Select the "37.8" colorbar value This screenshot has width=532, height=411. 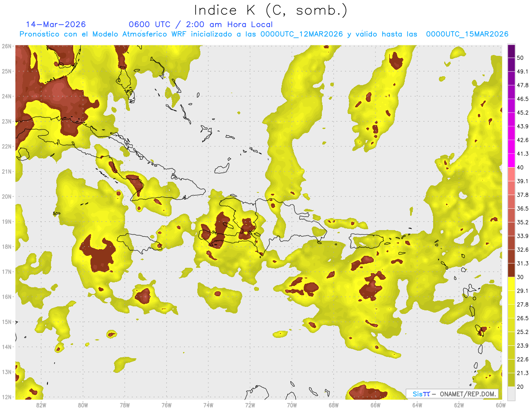523,195
